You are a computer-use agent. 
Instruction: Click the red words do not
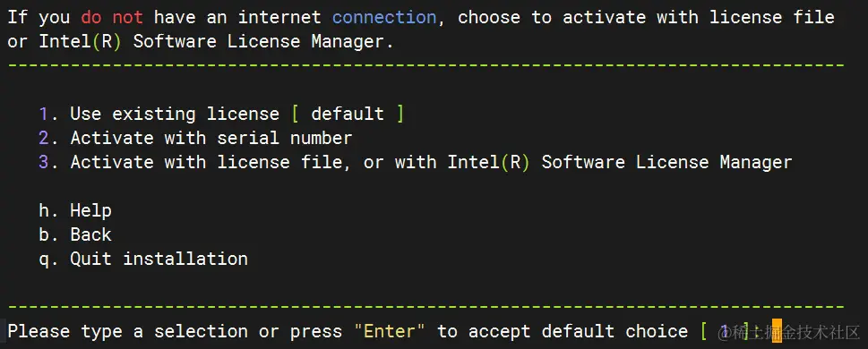[x=112, y=17]
